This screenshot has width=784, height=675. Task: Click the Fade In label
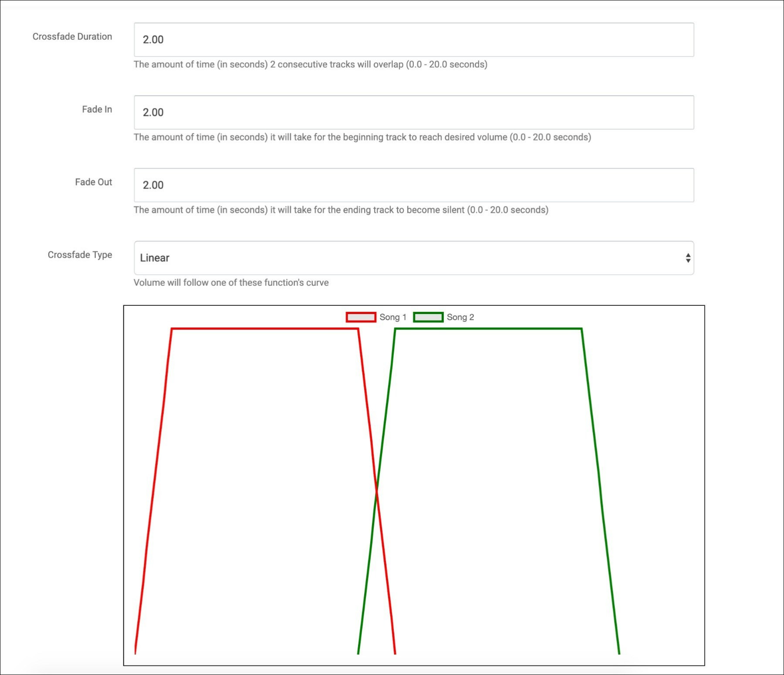(97, 109)
